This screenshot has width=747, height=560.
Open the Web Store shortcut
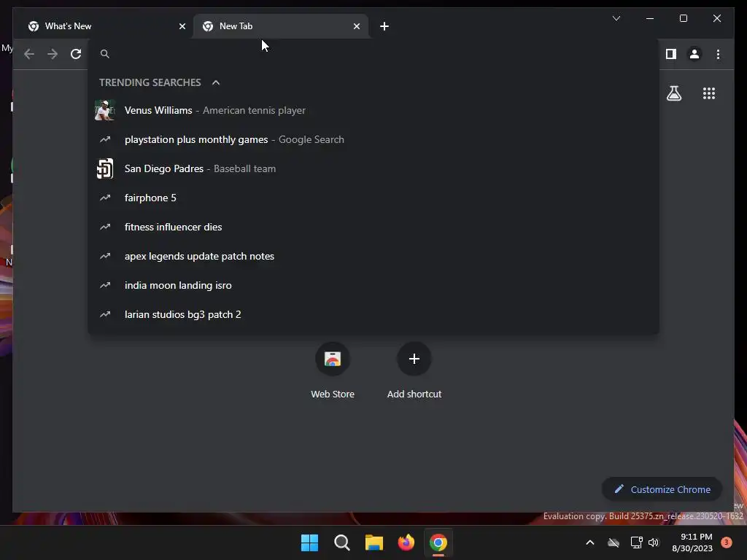(333, 370)
